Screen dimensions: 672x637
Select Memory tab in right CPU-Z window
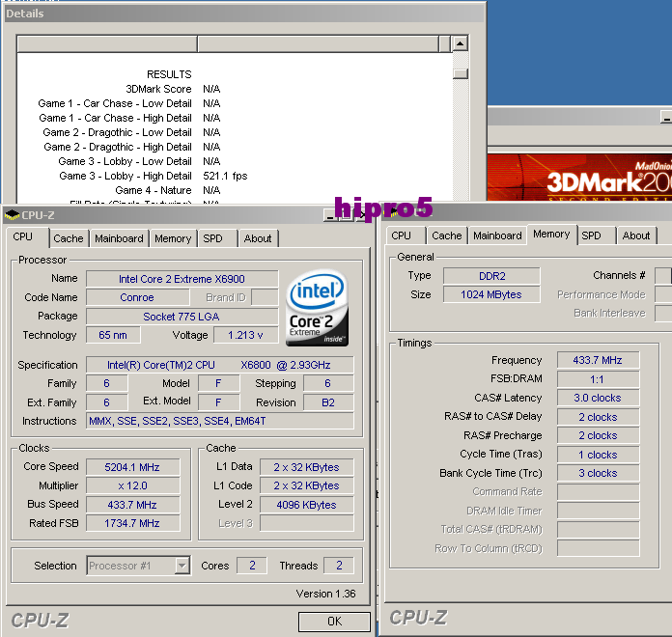tap(551, 234)
